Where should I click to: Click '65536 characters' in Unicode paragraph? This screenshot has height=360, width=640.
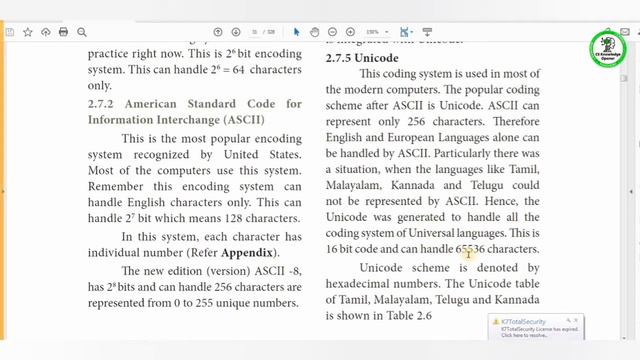point(497,249)
